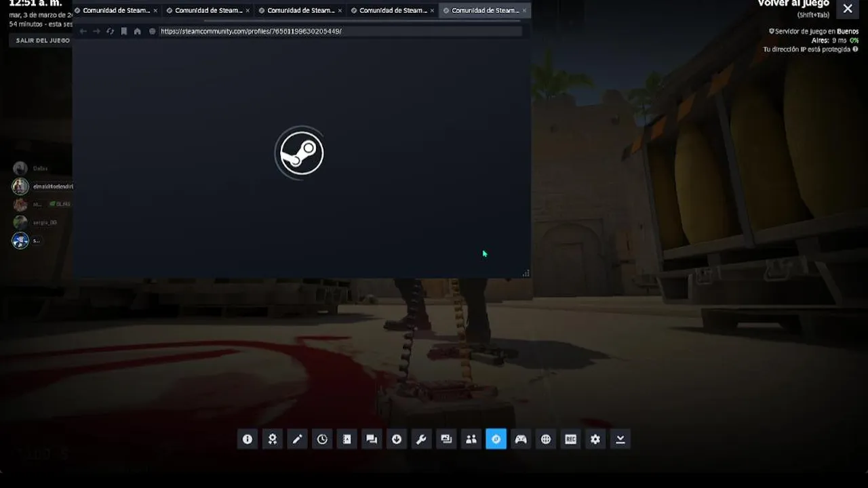
Task: Go forward in the overlay browser
Action: click(x=96, y=31)
